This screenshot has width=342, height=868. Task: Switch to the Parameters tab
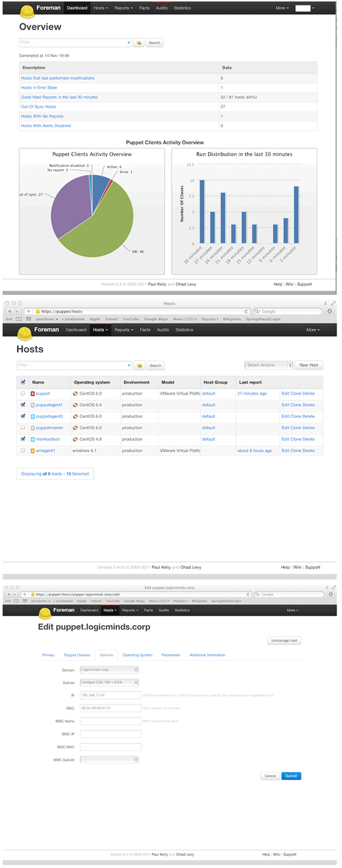(171, 655)
